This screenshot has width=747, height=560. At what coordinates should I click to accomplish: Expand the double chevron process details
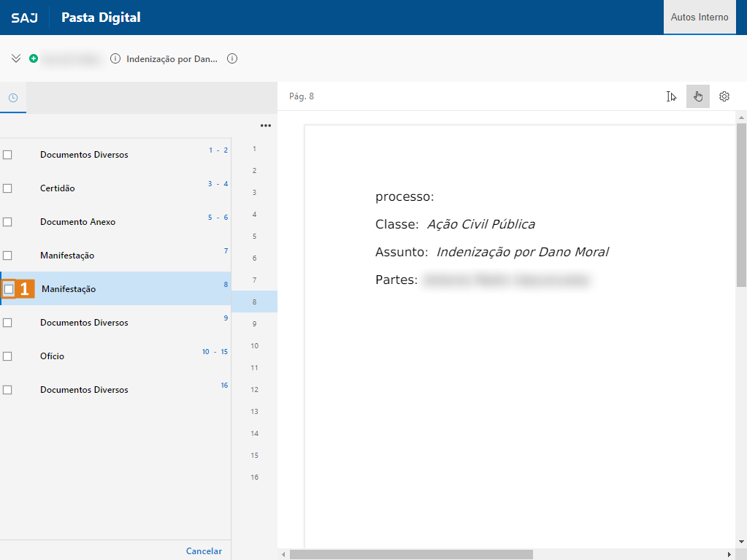point(16,58)
